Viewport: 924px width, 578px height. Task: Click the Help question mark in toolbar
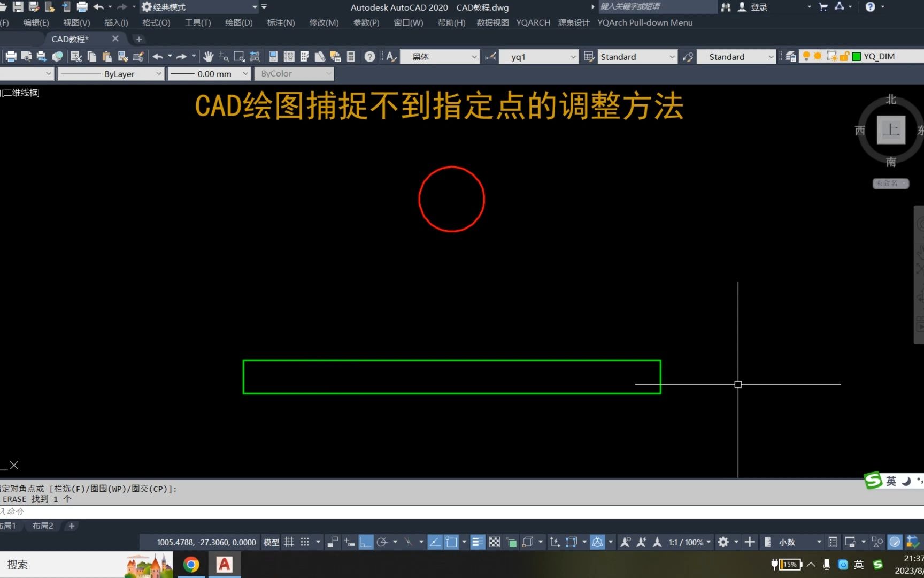click(x=369, y=57)
